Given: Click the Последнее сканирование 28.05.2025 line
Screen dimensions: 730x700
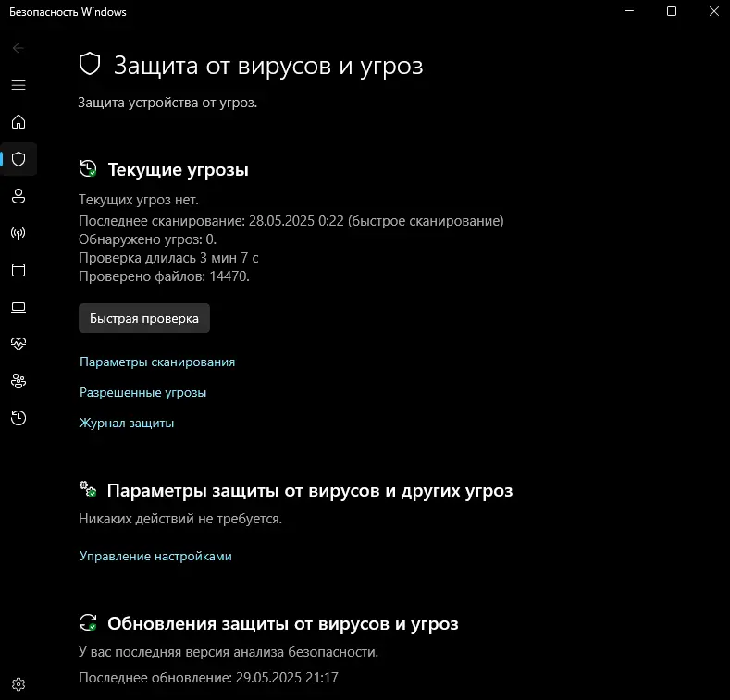Looking at the screenshot, I should 291,221.
